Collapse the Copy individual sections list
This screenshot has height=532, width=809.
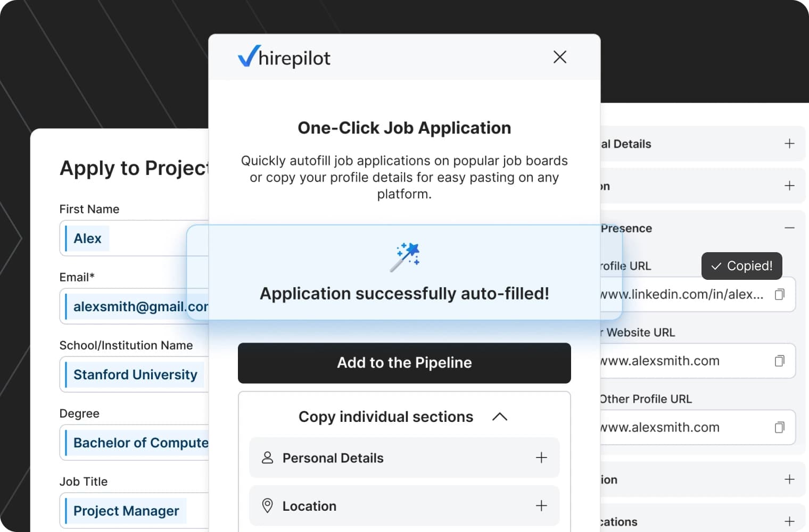click(x=499, y=417)
